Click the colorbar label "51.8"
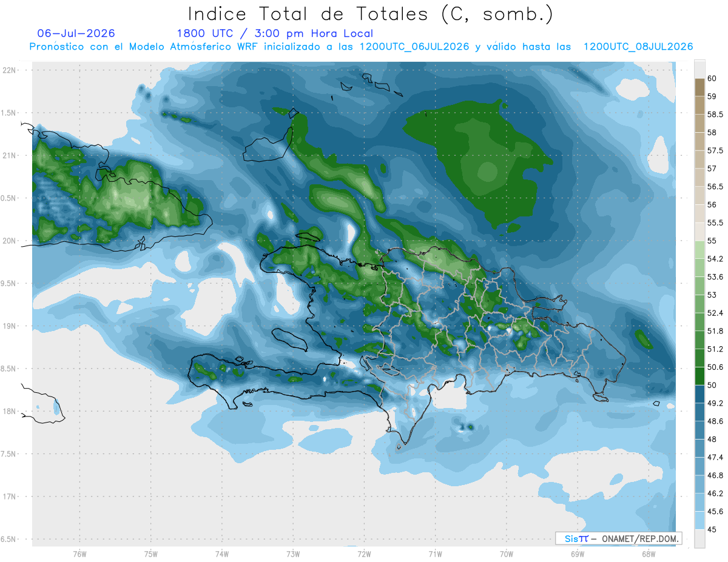Image resolution: width=728 pixels, height=562 pixels. [x=715, y=331]
